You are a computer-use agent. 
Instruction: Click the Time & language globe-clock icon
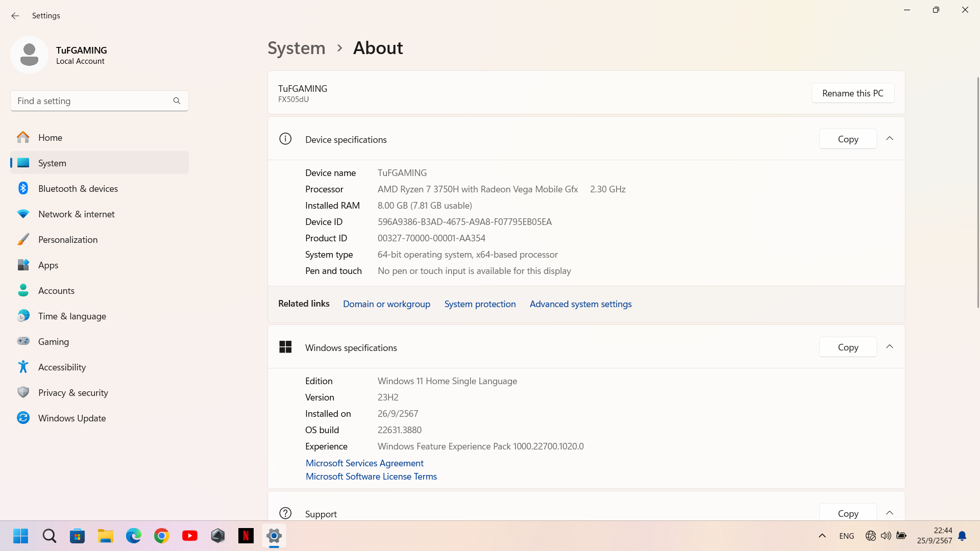(23, 316)
